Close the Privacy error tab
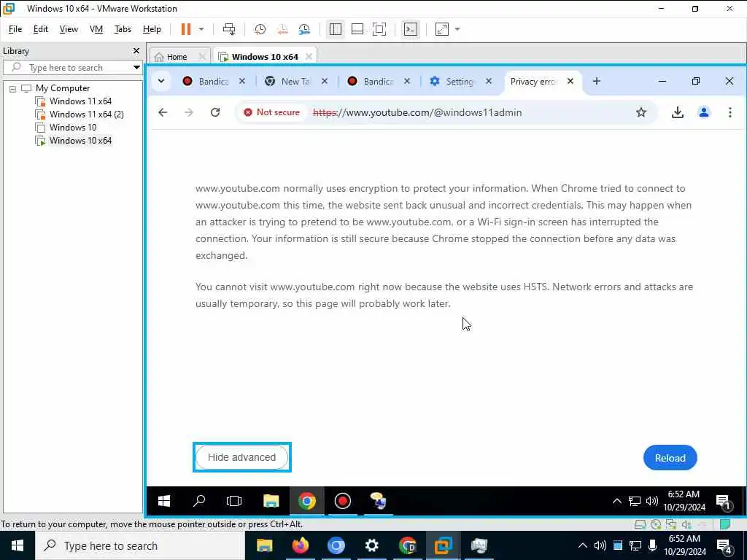Viewport: 747px width, 560px height. point(570,82)
